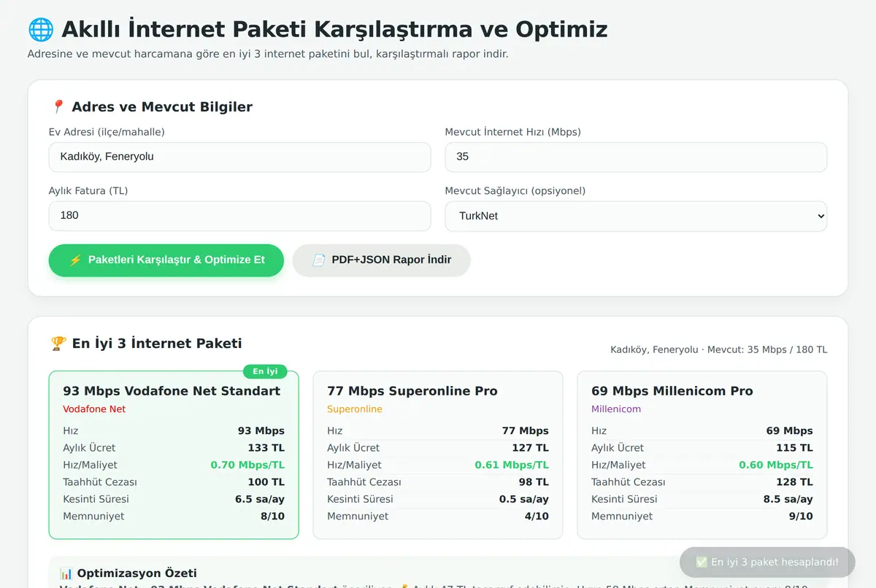Click the trophy icon in results heading
The width and height of the screenshot is (876, 588).
58,343
